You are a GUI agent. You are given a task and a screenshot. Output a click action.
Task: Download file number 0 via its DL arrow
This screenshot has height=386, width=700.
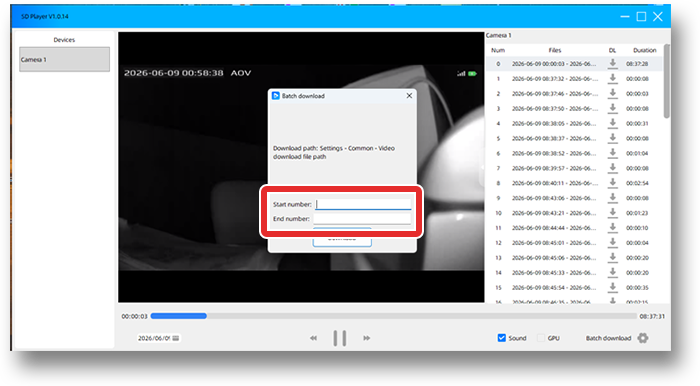[612, 63]
